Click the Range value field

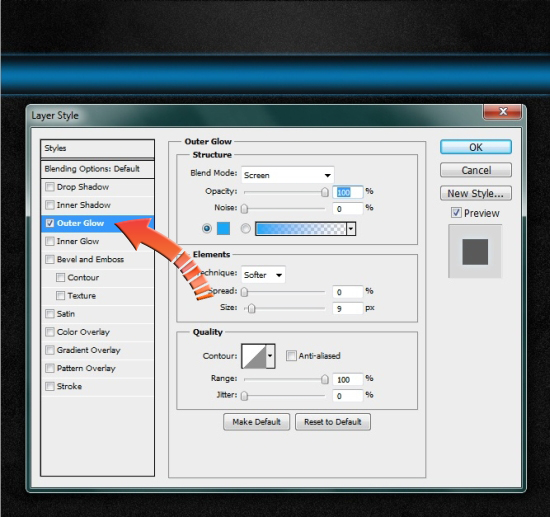tap(348, 380)
